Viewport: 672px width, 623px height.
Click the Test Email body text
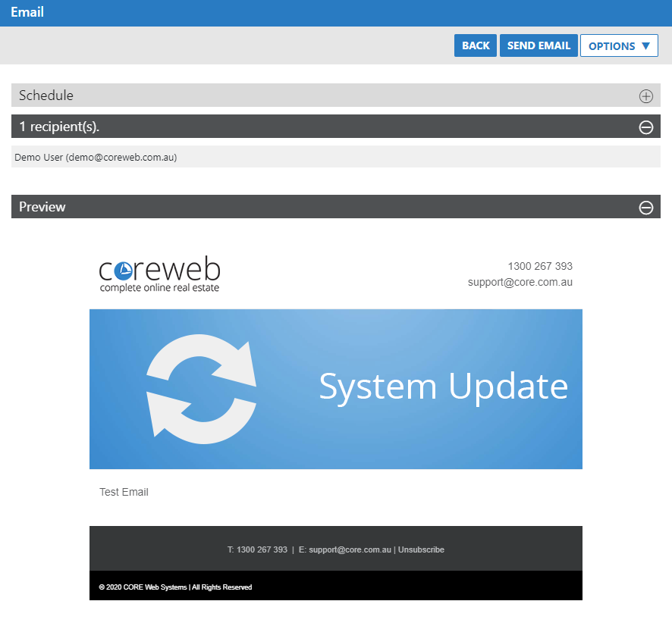124,492
